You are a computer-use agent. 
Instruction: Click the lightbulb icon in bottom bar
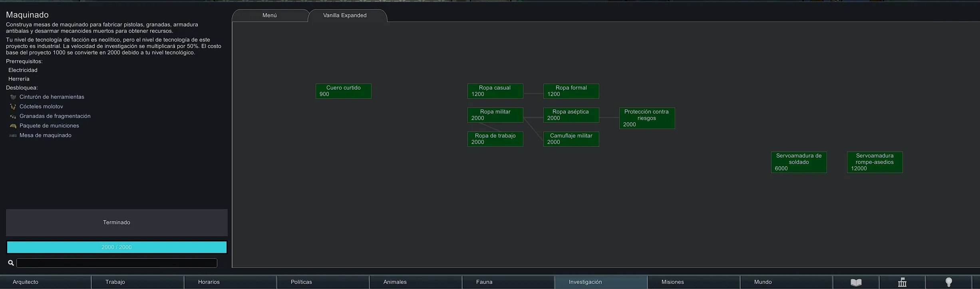(948, 282)
